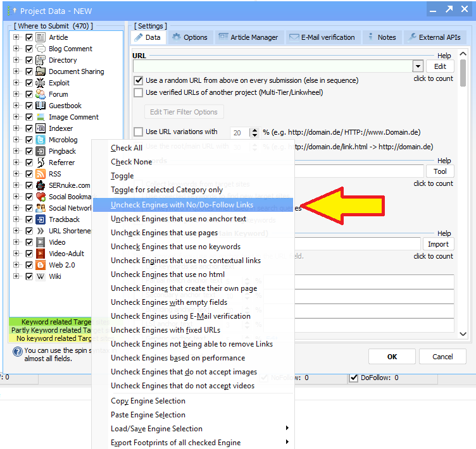476x449 pixels.
Task: Click the settings panel vertical scrollbar thumb
Action: pyautogui.click(x=463, y=73)
